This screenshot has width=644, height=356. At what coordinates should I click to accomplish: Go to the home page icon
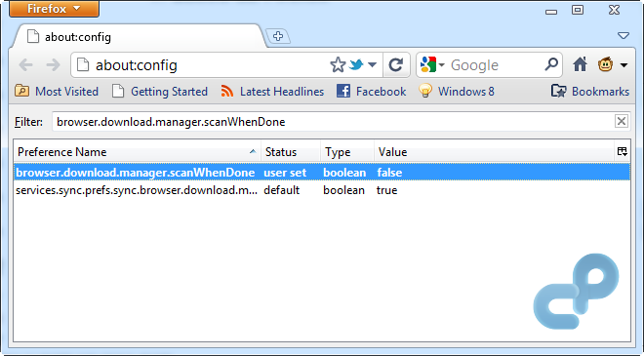(580, 64)
